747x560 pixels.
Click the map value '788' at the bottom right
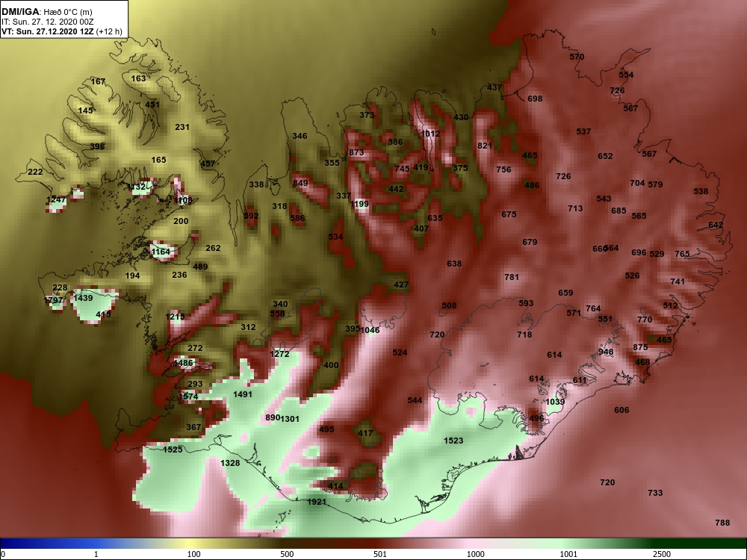click(x=722, y=523)
